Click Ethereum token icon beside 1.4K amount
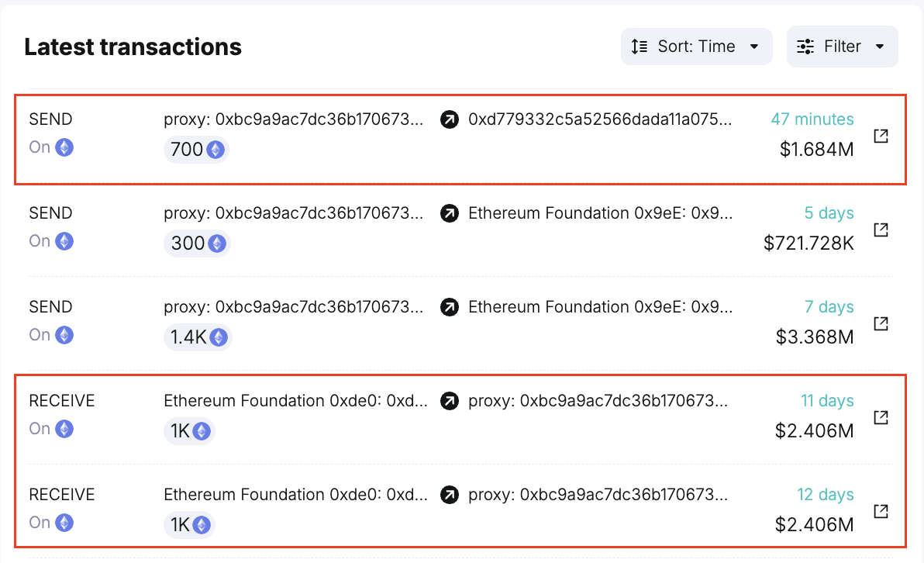This screenshot has height=563, width=924. tap(219, 337)
